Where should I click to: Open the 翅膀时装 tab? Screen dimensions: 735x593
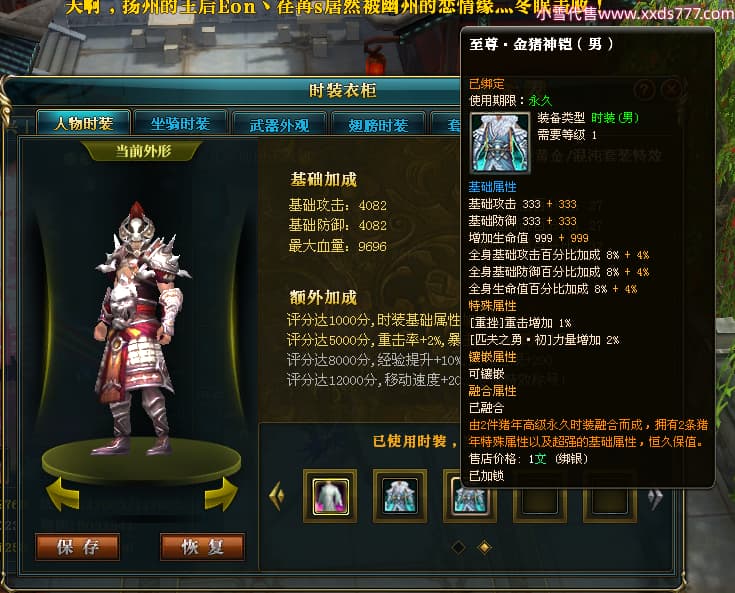[378, 125]
